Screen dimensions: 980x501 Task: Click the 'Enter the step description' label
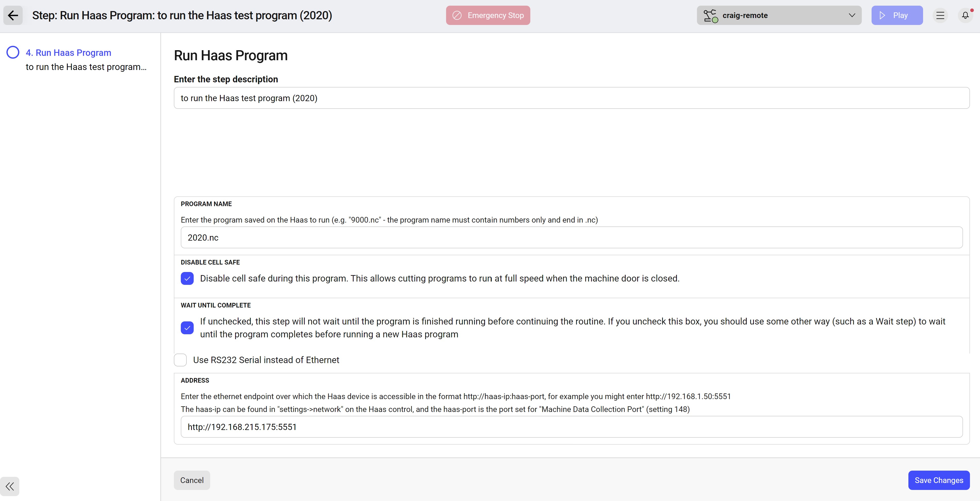click(x=226, y=79)
